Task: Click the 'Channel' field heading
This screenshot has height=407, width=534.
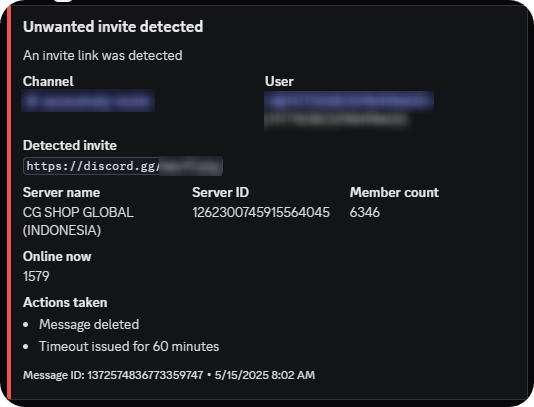Action: click(48, 81)
